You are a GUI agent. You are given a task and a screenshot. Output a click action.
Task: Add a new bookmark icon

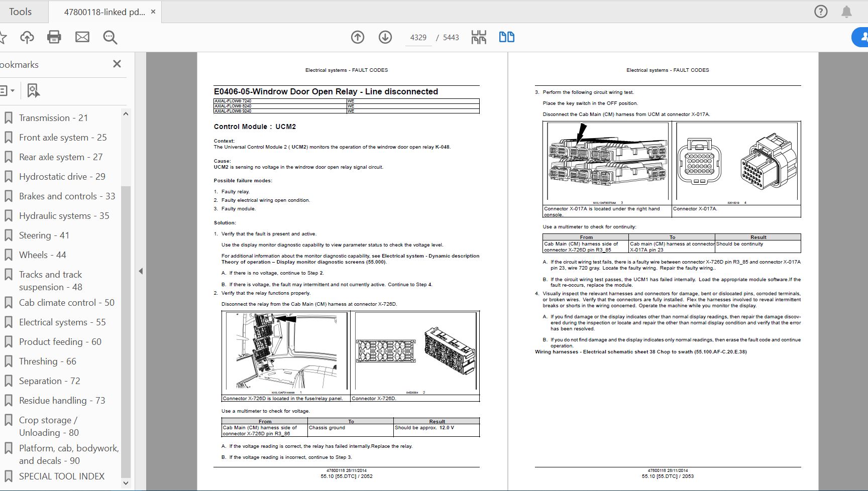tap(33, 91)
